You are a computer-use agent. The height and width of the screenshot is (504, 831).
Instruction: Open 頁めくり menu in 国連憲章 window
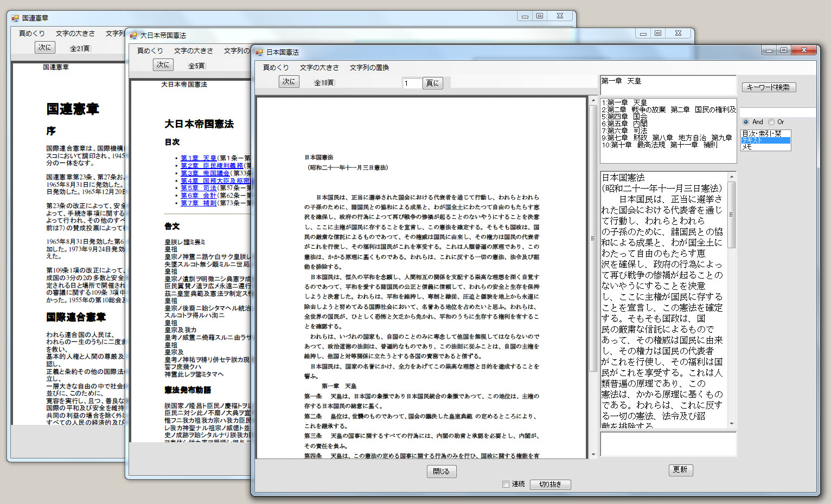31,33
